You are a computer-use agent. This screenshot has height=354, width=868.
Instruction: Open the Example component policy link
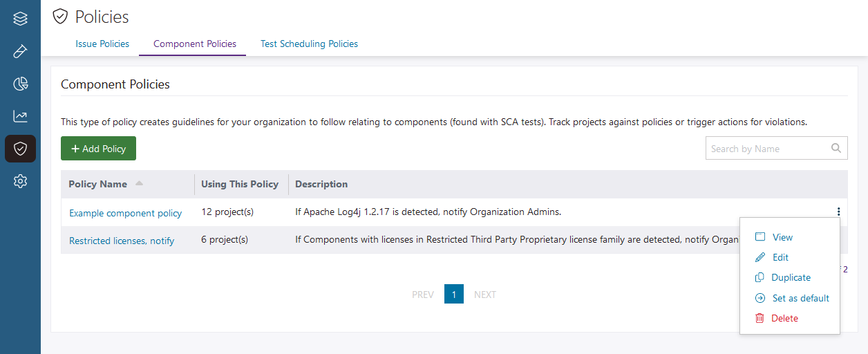click(x=125, y=213)
